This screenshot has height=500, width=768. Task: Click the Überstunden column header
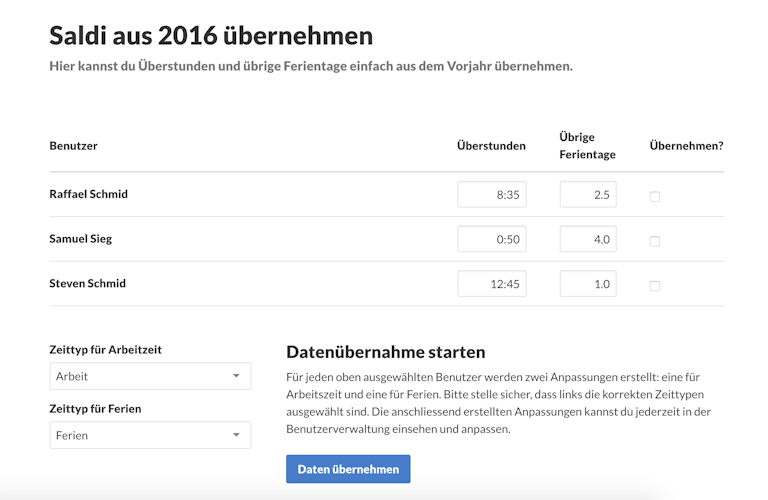(x=491, y=146)
